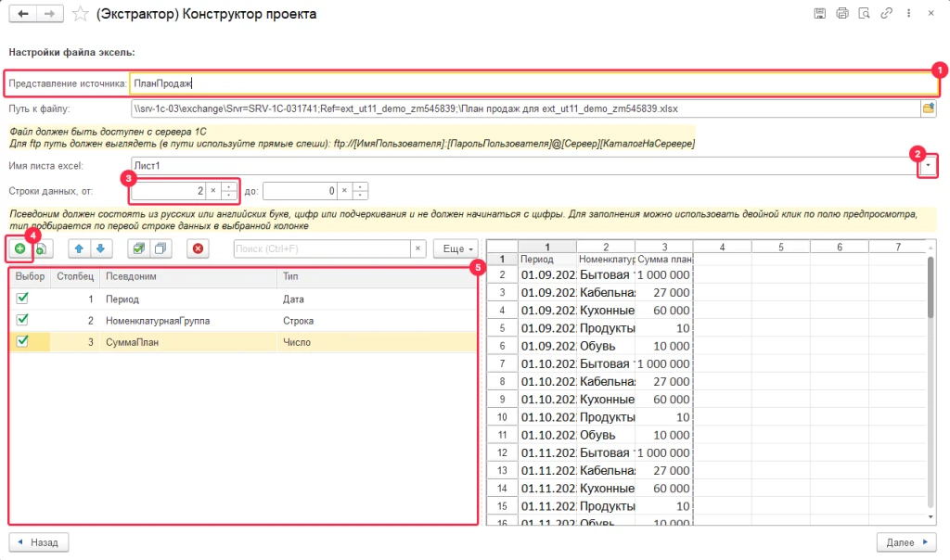Viewport: 950px width, 560px height.
Task: Toggle the НоменклатурнаяГруппа row checkbox
Action: pos(23,320)
